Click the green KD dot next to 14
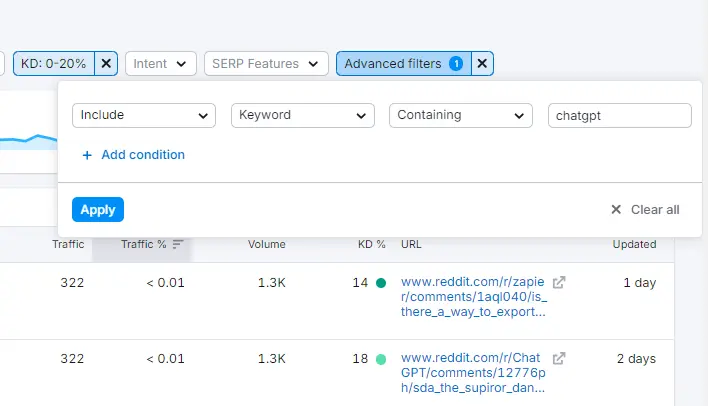 [380, 283]
